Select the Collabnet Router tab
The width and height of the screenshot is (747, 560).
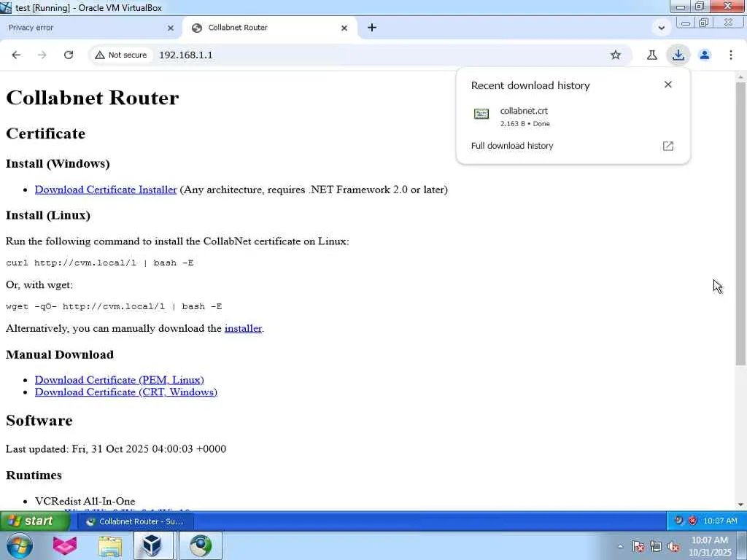(x=269, y=28)
